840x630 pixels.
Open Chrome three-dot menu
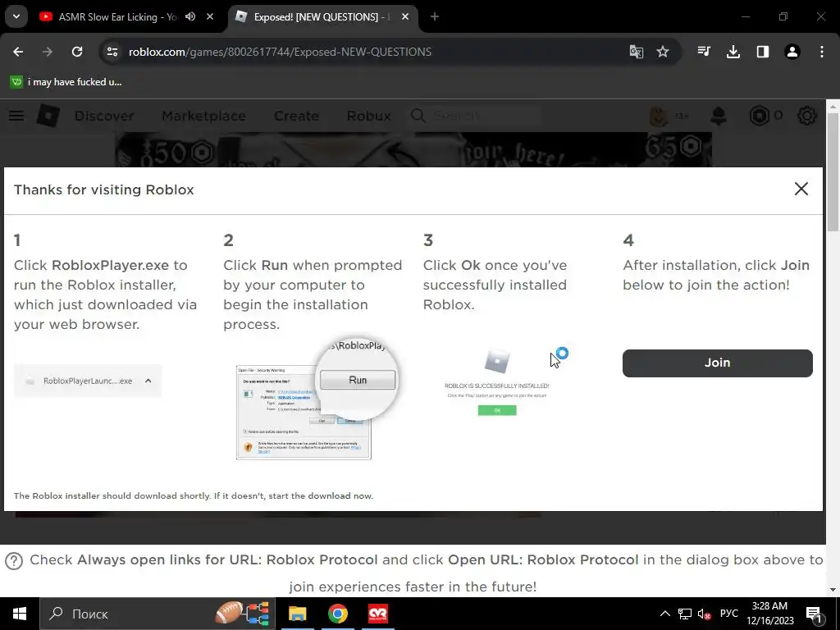tap(822, 52)
